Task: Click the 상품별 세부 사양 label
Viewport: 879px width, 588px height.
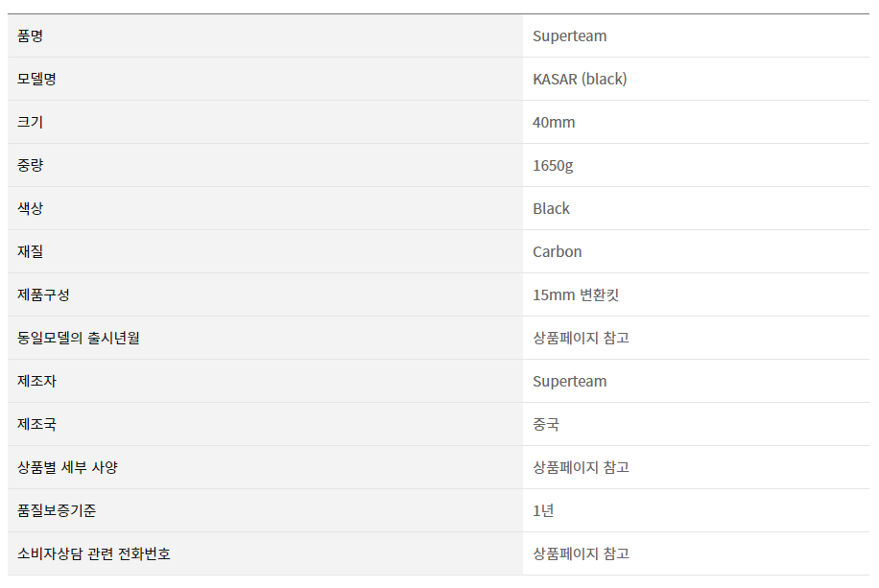Action: point(67,467)
